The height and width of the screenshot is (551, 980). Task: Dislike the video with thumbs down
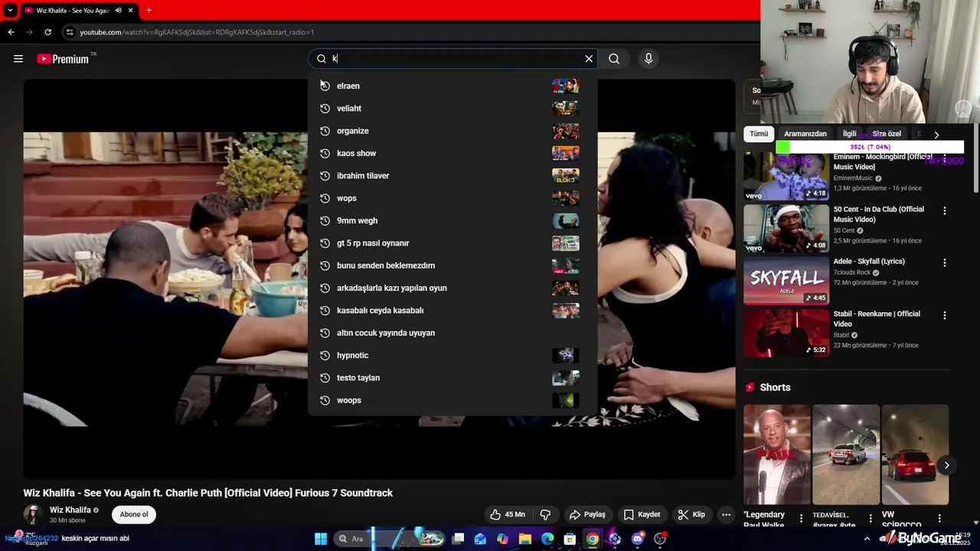pos(546,514)
